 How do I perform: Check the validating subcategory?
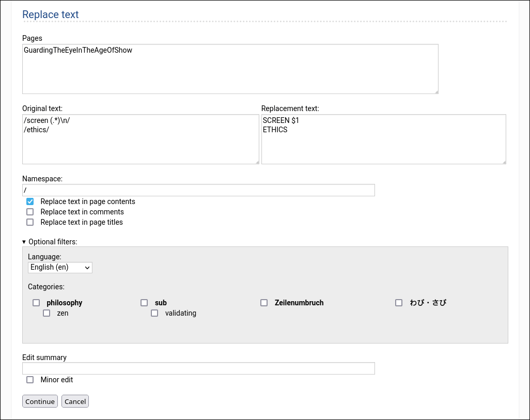pyautogui.click(x=154, y=313)
